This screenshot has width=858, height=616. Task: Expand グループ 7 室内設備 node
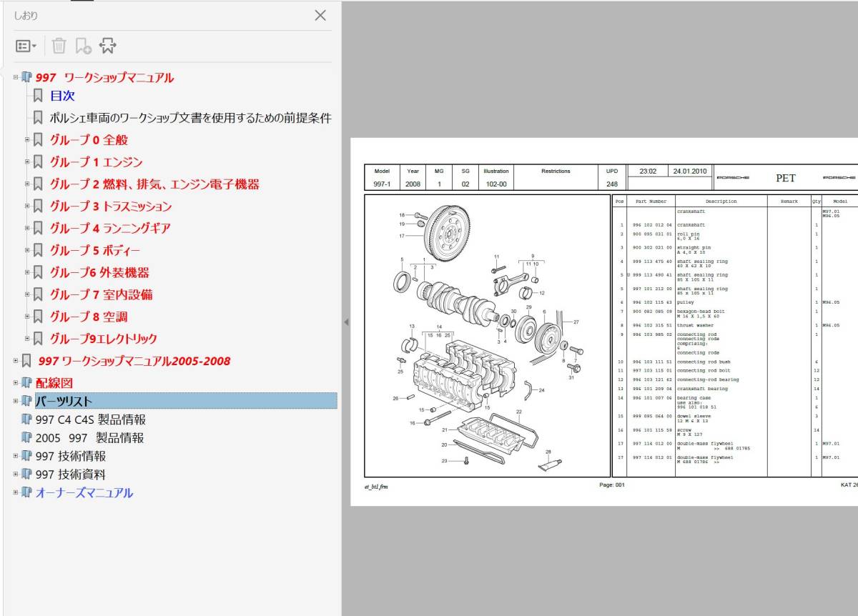point(28,295)
